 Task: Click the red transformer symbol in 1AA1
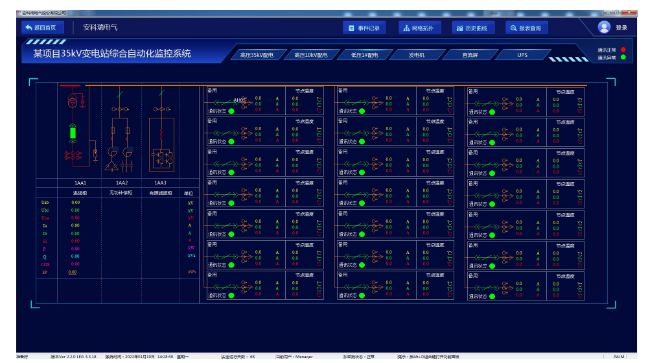[x=73, y=156]
